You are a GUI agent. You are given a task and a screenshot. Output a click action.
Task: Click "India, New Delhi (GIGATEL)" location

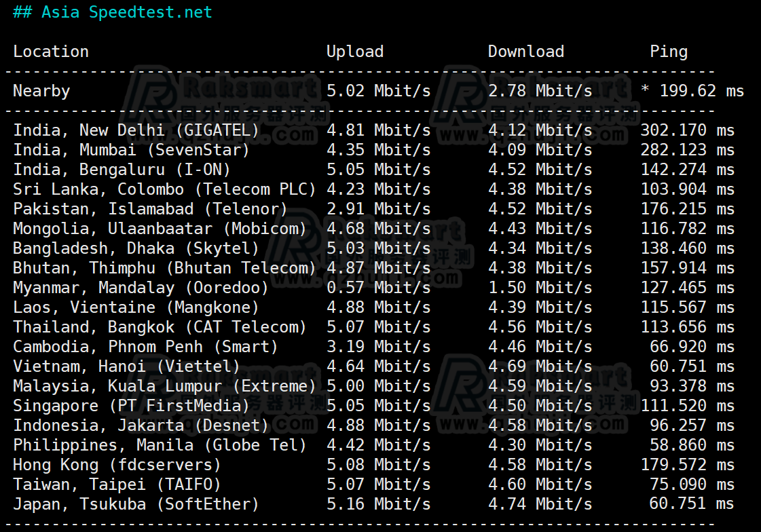tap(136, 130)
